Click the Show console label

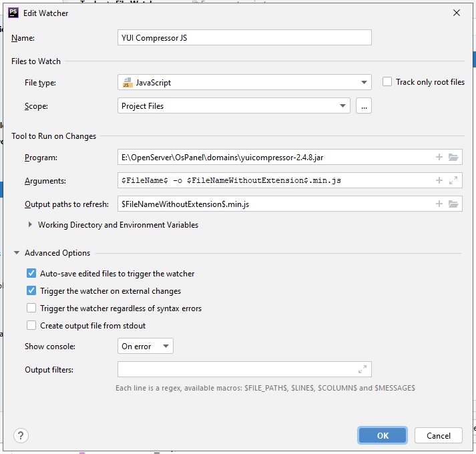pyautogui.click(x=50, y=347)
